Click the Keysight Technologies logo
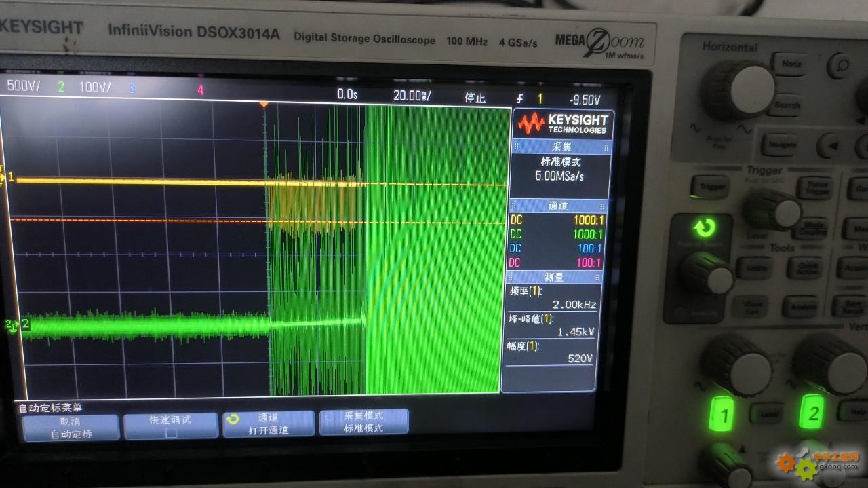 point(563,124)
